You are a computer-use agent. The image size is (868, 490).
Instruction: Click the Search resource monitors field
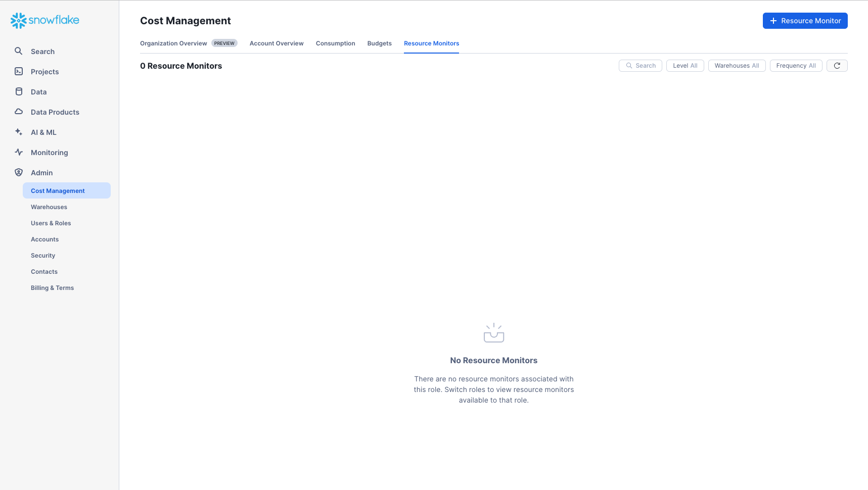pos(640,65)
